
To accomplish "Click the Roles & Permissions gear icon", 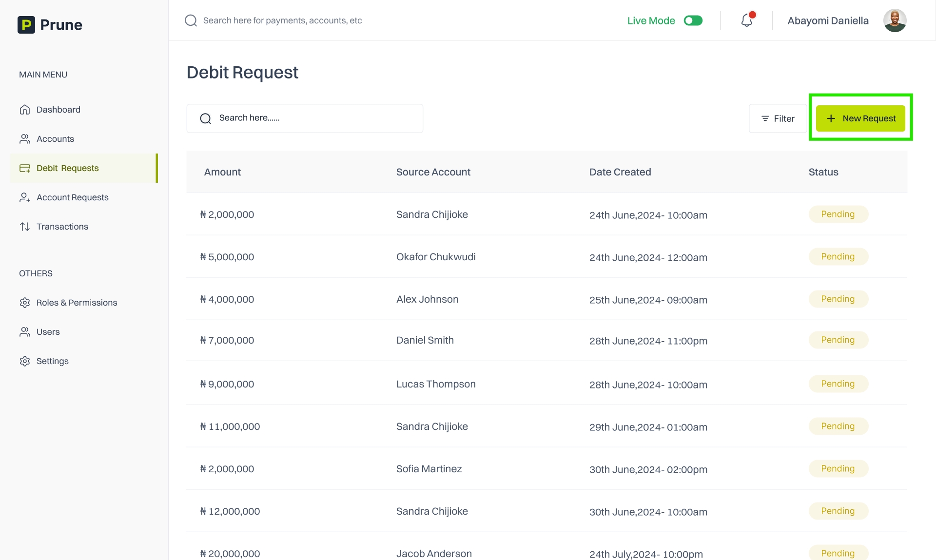I will [25, 303].
